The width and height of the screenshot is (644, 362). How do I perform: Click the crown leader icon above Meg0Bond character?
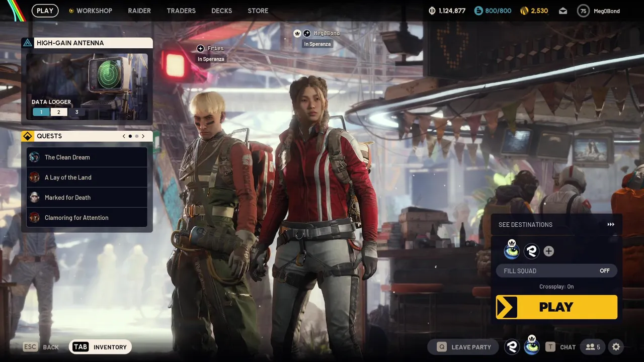coord(297,33)
